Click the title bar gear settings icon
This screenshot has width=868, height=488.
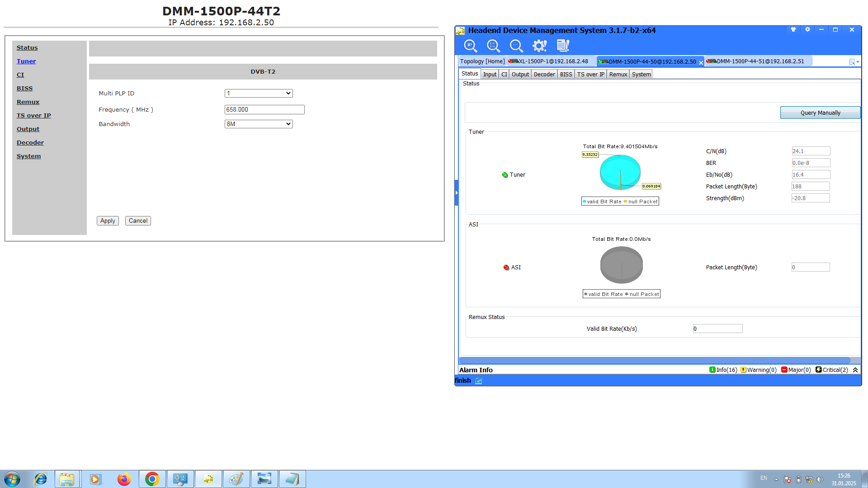pyautogui.click(x=807, y=30)
